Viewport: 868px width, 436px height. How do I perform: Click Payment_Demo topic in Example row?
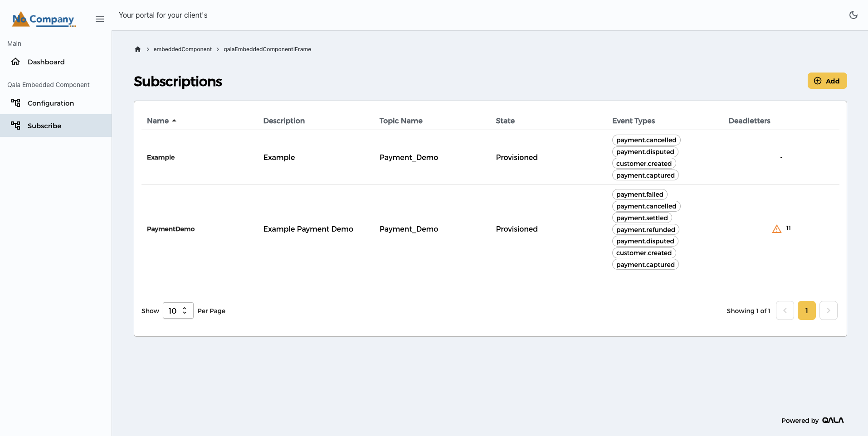tap(409, 157)
